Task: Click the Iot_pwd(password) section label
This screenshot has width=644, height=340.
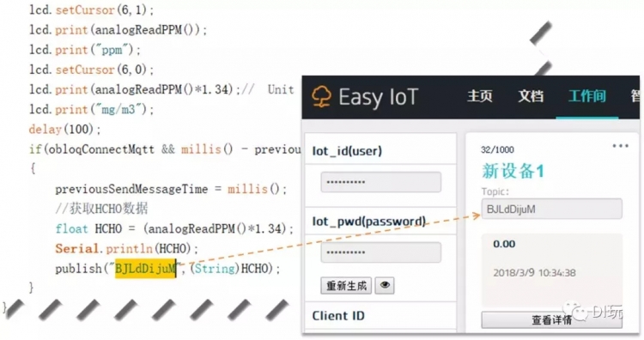Action: (369, 222)
